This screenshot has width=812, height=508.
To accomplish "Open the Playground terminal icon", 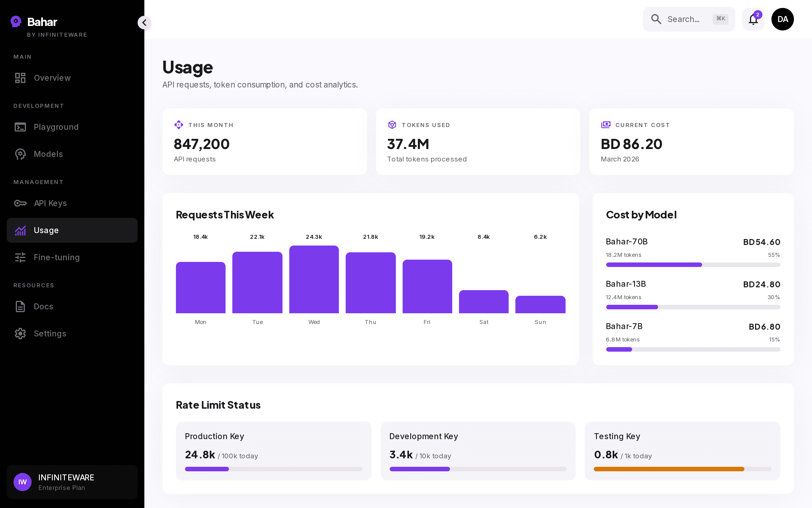I will click(20, 127).
